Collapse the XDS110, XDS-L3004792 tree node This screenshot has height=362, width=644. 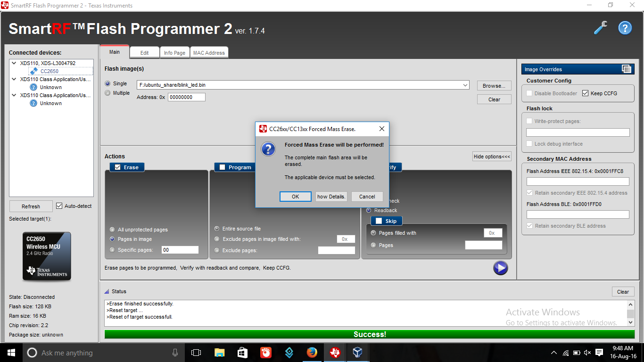(x=14, y=63)
